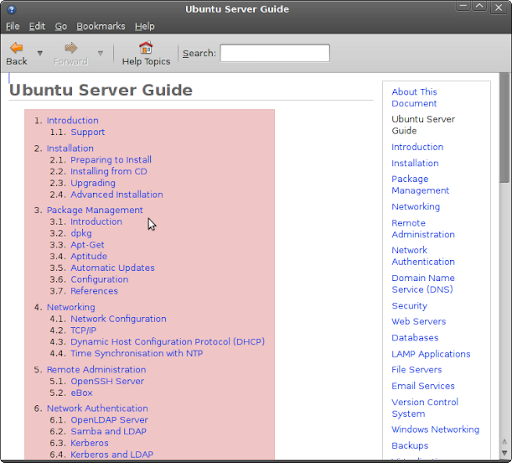Select sidebar Version Control System link
The width and height of the screenshot is (512, 463).
pos(425,408)
